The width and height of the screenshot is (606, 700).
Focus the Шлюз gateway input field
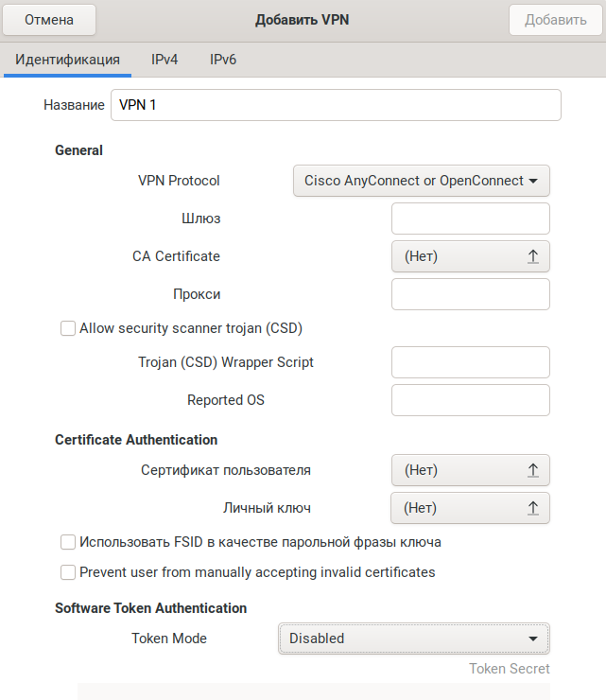coord(470,219)
